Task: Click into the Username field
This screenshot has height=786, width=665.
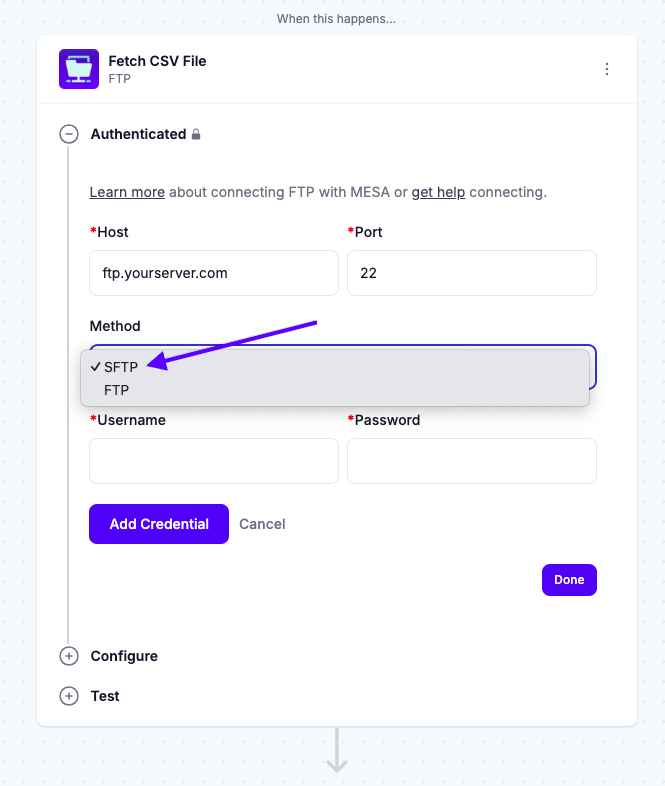Action: (x=214, y=461)
